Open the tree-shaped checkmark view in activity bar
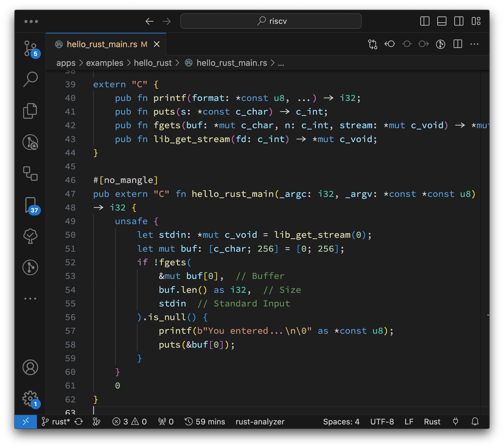The height and width of the screenshot is (448, 504). (x=30, y=236)
